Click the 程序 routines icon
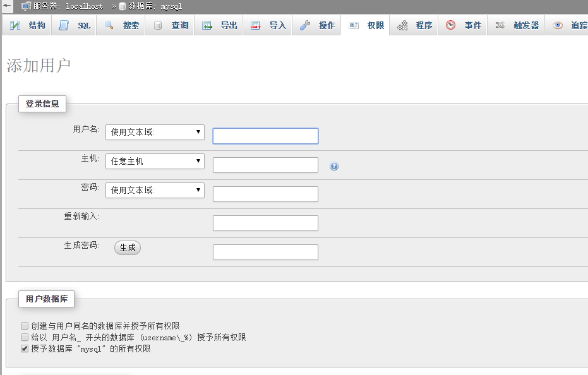 click(402, 25)
